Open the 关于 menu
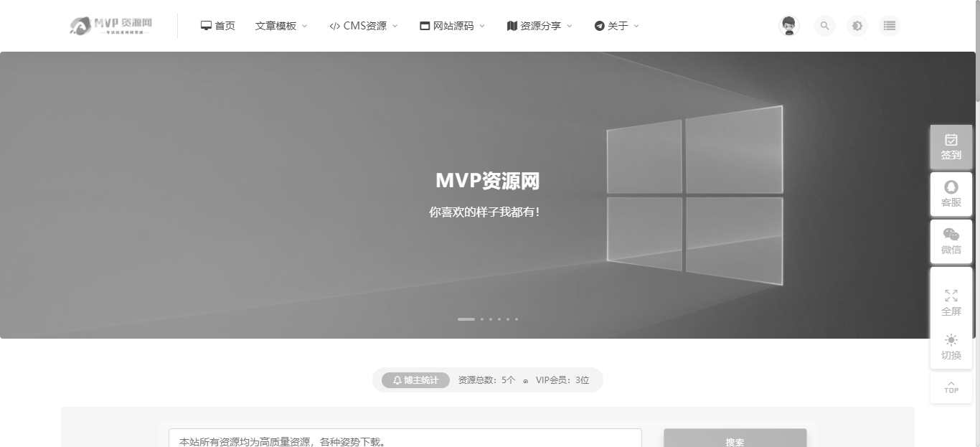The image size is (980, 447). click(617, 26)
